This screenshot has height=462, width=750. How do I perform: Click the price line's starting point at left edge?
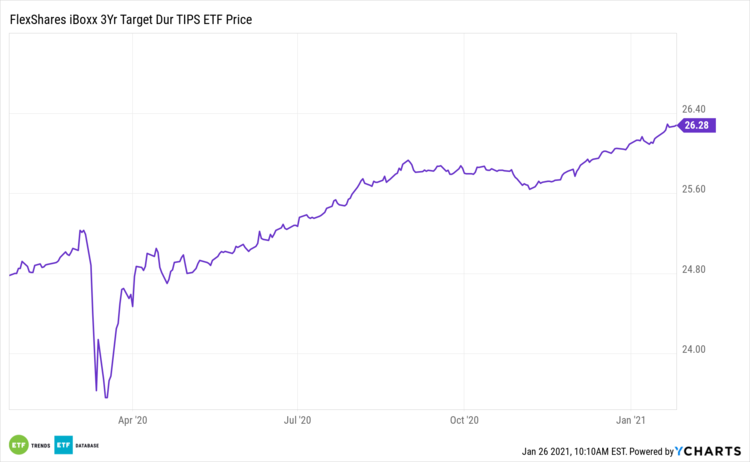click(9, 274)
